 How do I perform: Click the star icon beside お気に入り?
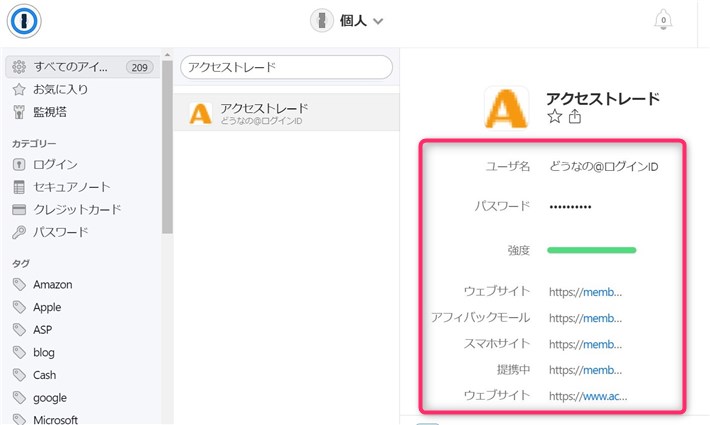point(19,90)
